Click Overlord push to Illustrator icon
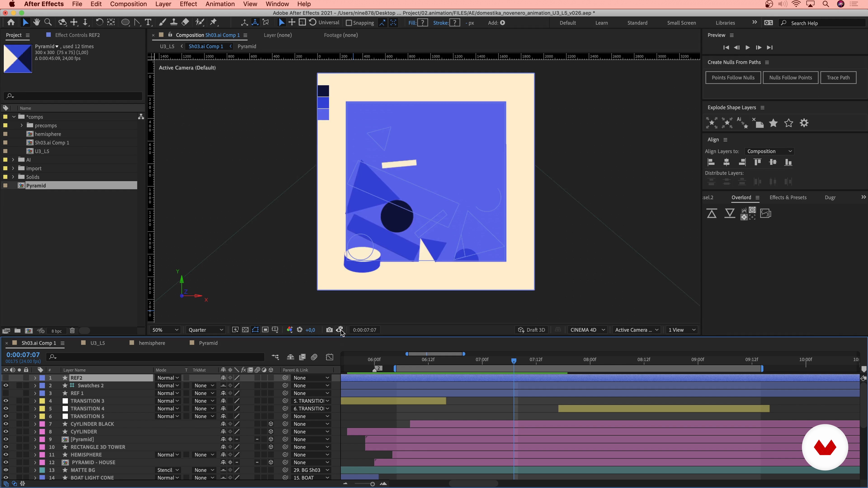This screenshot has width=868, height=488. click(712, 213)
